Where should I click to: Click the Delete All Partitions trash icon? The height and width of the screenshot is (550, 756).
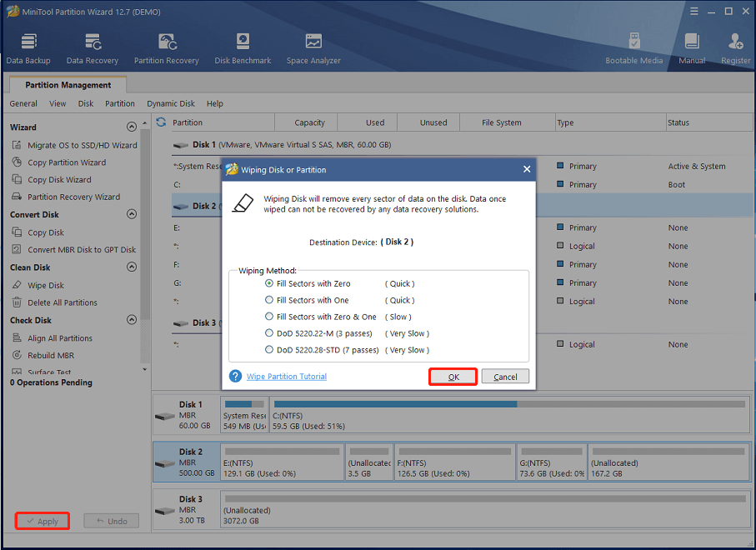point(17,302)
